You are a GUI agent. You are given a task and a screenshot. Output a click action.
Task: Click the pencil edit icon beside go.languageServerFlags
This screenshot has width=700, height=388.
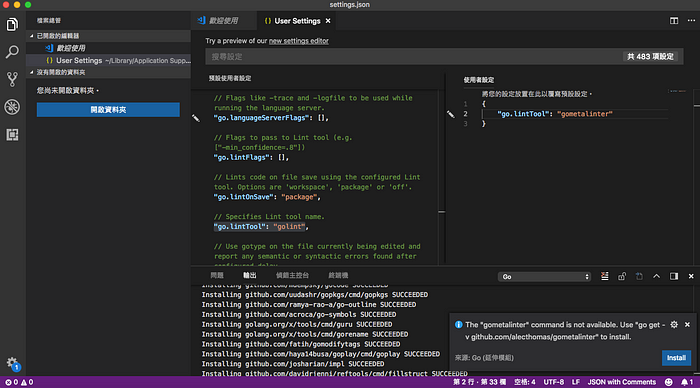tap(196, 118)
